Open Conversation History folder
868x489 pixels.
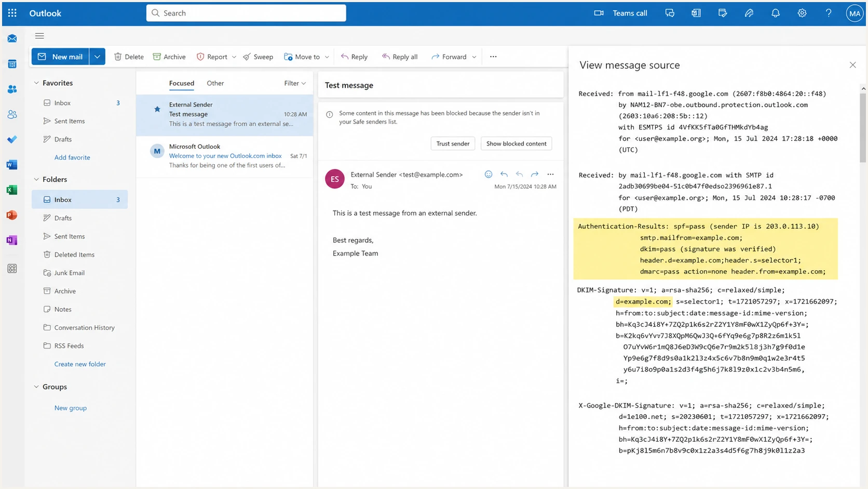coord(79,327)
